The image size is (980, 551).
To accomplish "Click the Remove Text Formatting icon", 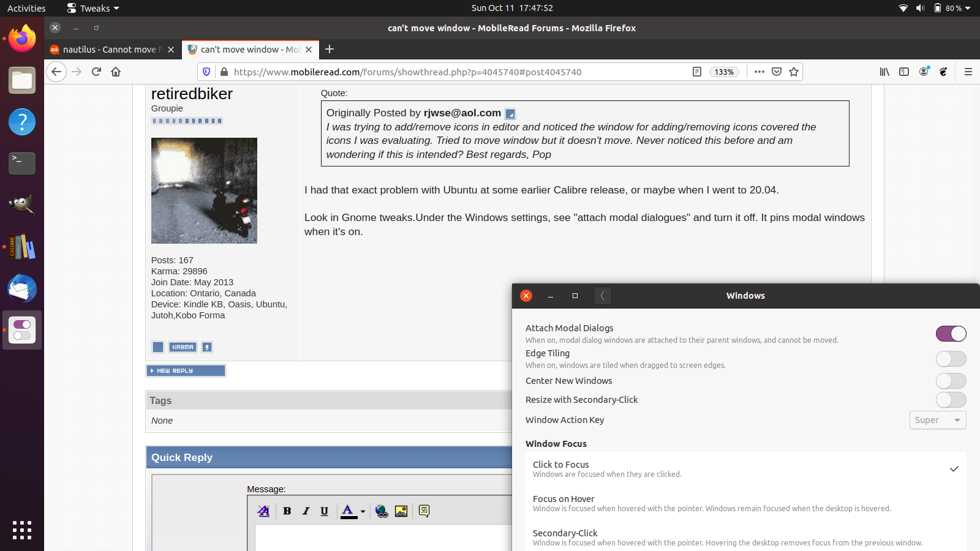I will (263, 511).
